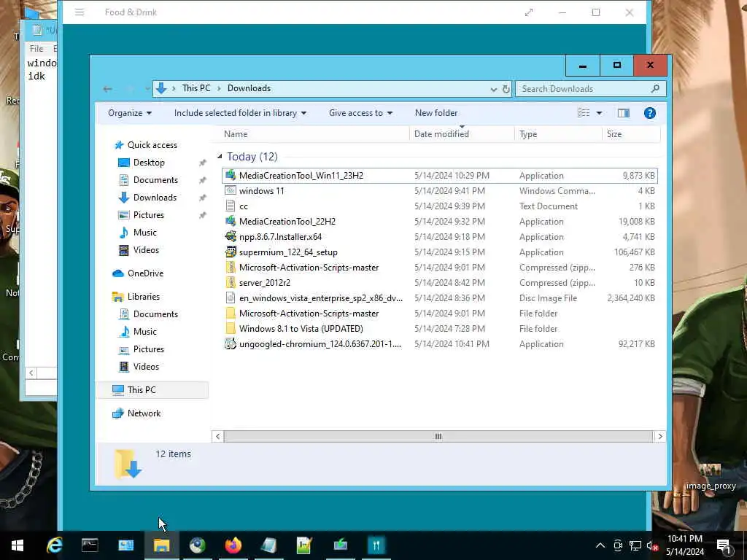This screenshot has width=747, height=560.
Task: Open Include selected folder in library menu
Action: click(240, 113)
